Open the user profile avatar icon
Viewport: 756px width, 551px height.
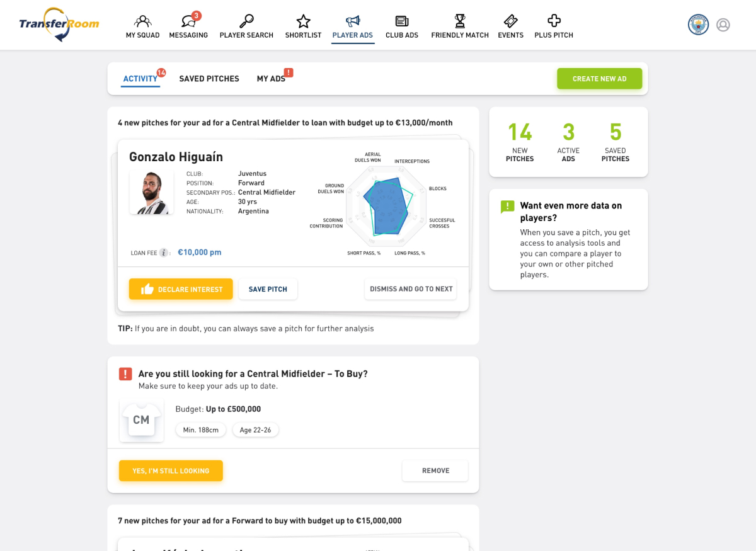click(x=723, y=25)
